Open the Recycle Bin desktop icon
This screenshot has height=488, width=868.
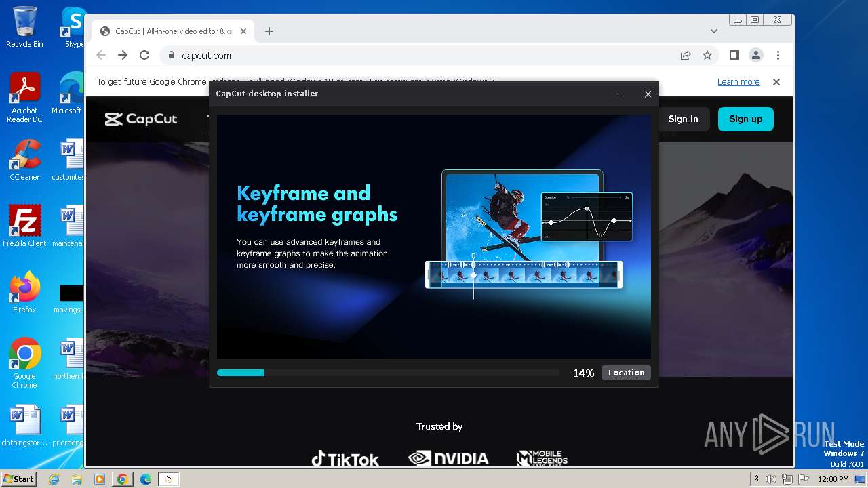pos(24,27)
